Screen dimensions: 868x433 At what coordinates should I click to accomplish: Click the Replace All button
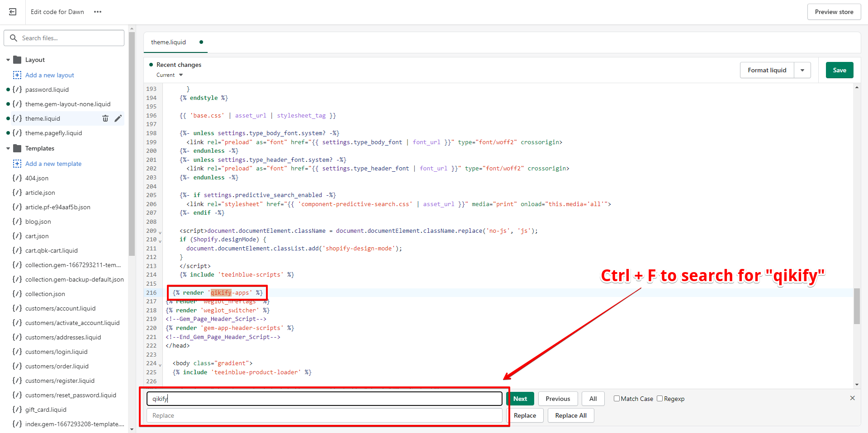(571, 415)
